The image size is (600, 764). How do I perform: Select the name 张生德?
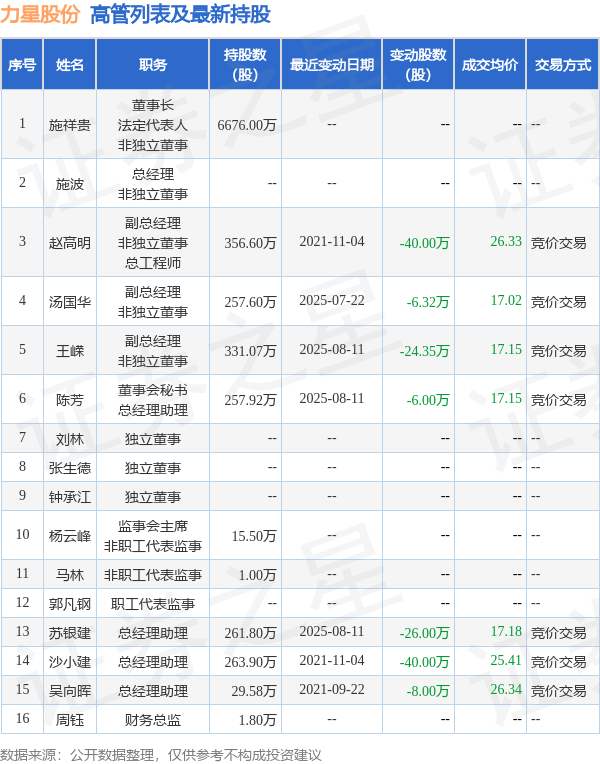pyautogui.click(x=70, y=468)
